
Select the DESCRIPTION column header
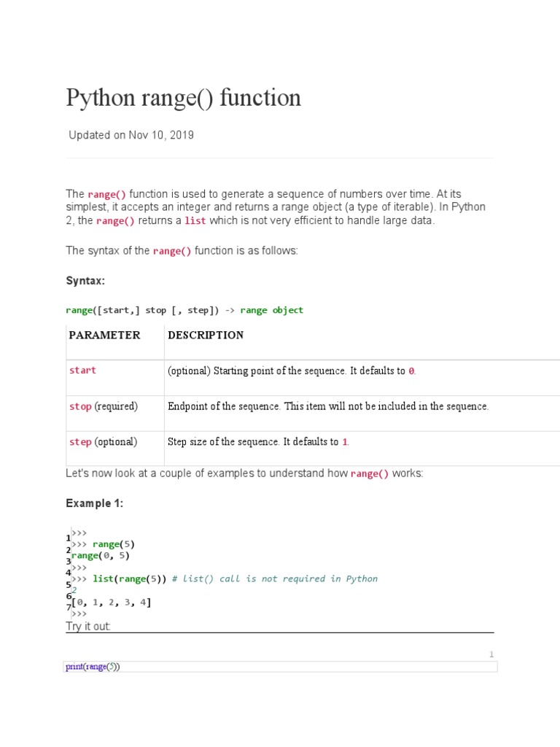coord(206,336)
